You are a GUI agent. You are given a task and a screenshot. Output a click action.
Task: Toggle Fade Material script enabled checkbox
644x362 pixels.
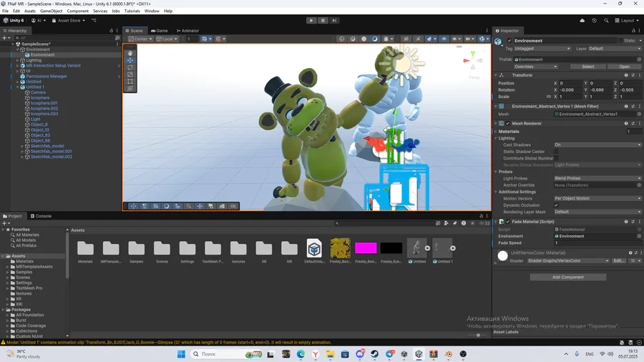(508, 222)
